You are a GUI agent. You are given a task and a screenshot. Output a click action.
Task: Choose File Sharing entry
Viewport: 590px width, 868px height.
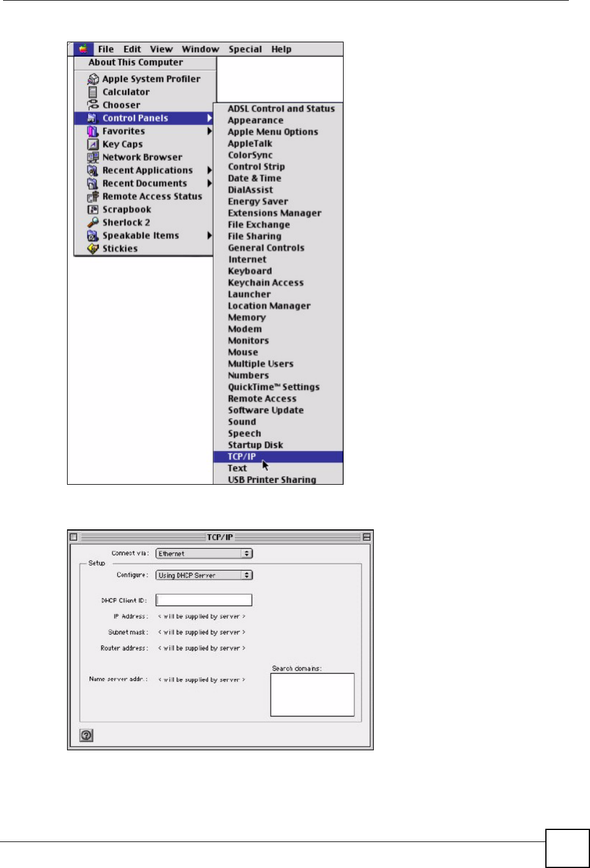pos(254,237)
